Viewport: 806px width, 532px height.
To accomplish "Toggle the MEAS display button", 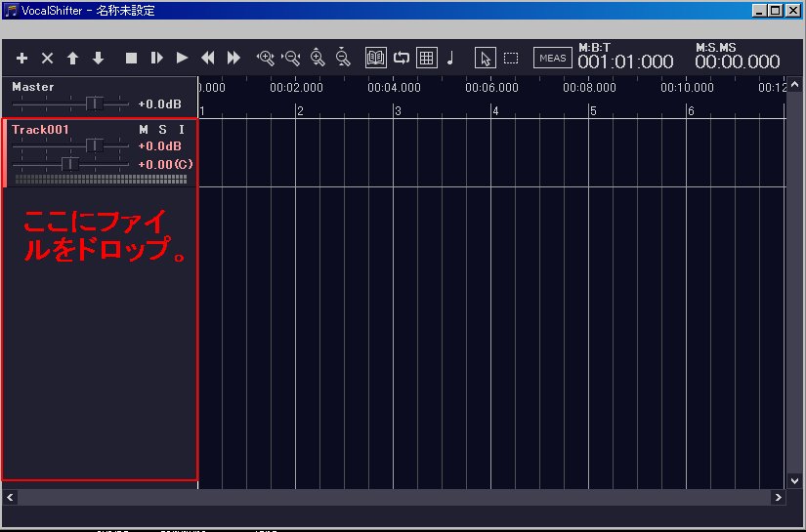I will [553, 58].
